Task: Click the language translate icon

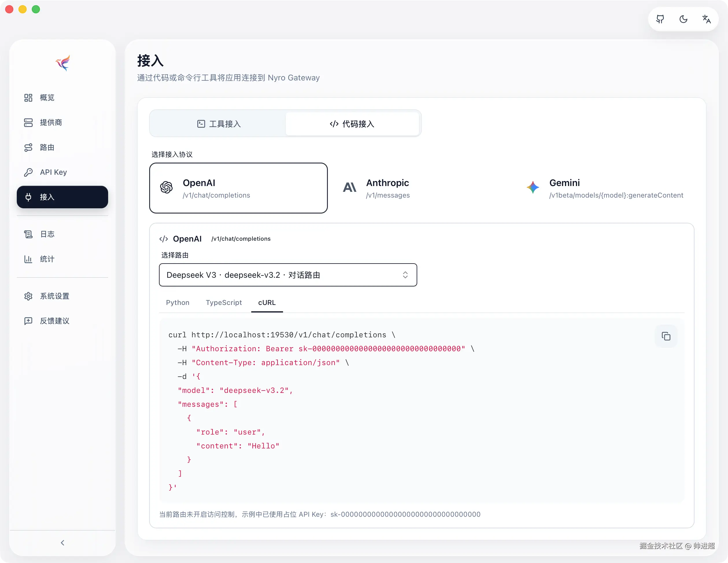Action: click(x=706, y=19)
